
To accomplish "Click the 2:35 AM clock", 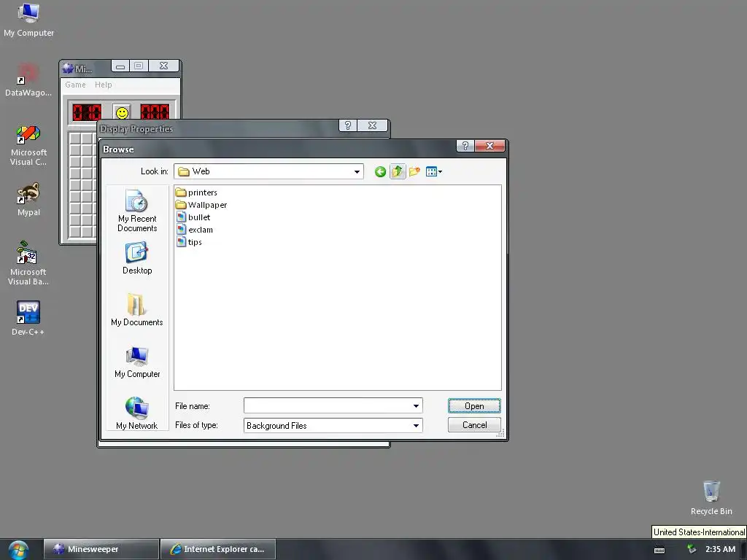I will (720, 549).
